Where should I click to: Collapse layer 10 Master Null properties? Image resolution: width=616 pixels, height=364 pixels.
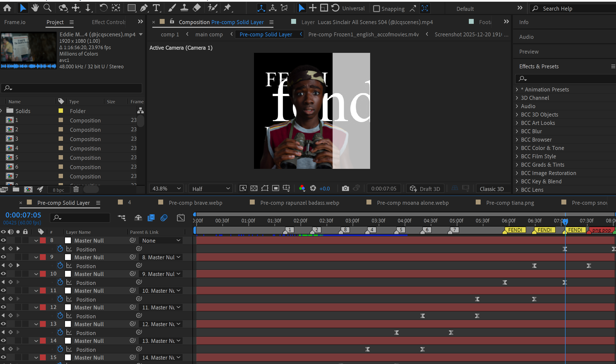tap(36, 274)
